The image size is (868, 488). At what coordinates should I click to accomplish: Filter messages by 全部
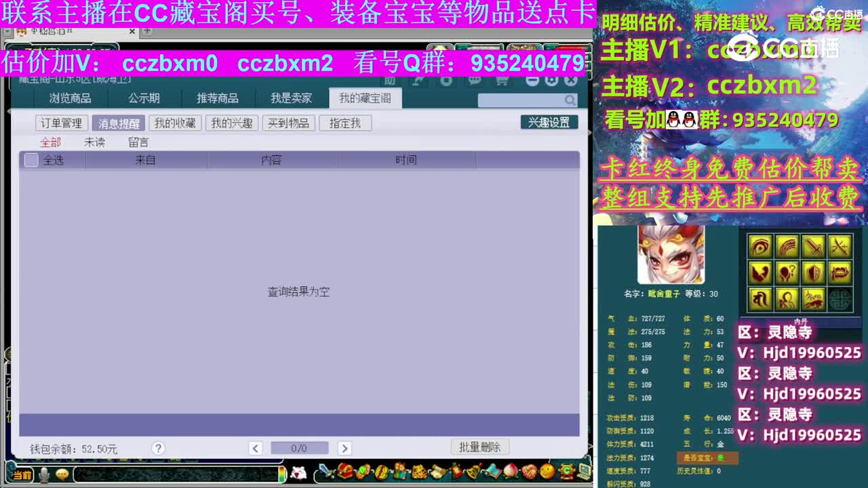tap(50, 142)
